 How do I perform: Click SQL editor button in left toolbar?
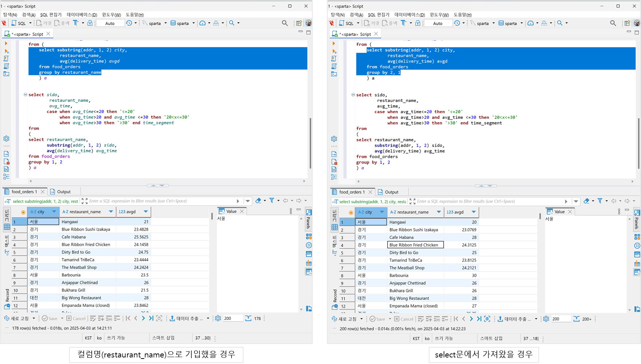tap(19, 23)
